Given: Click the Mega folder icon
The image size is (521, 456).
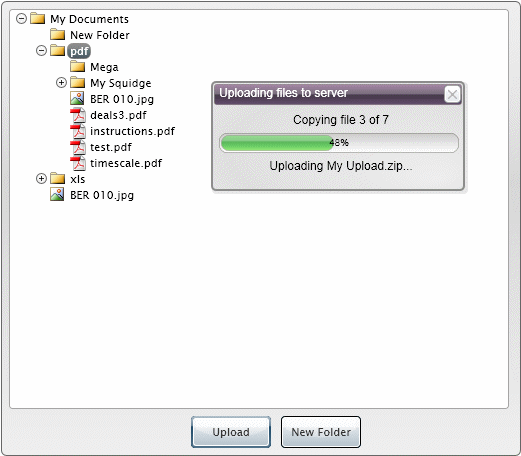Looking at the screenshot, I should coord(77,66).
